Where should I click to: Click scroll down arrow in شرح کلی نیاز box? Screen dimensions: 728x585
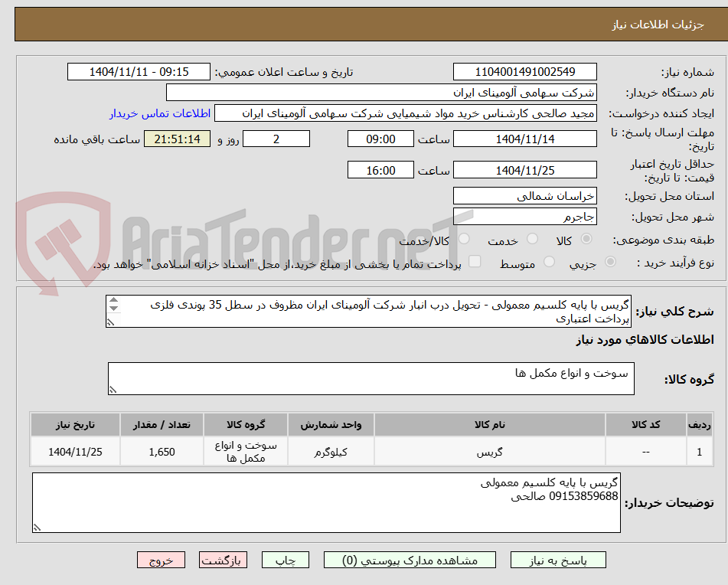[114, 309]
